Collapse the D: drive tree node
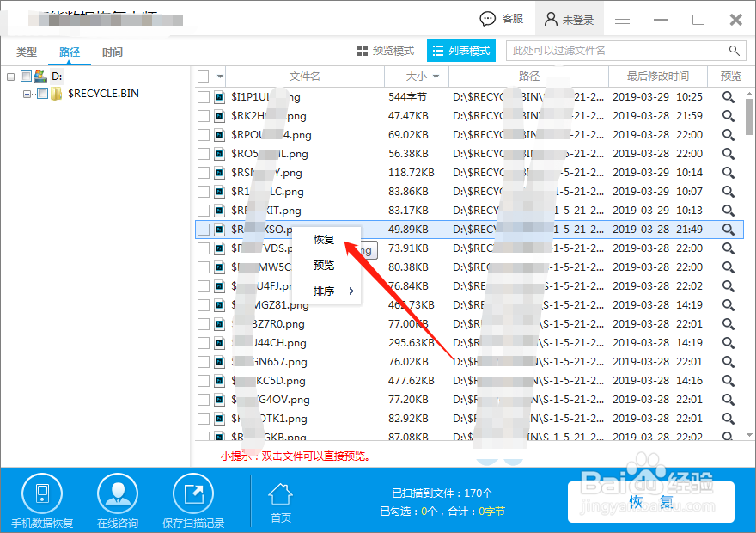Screen dimensions: 756x533 tap(10, 77)
